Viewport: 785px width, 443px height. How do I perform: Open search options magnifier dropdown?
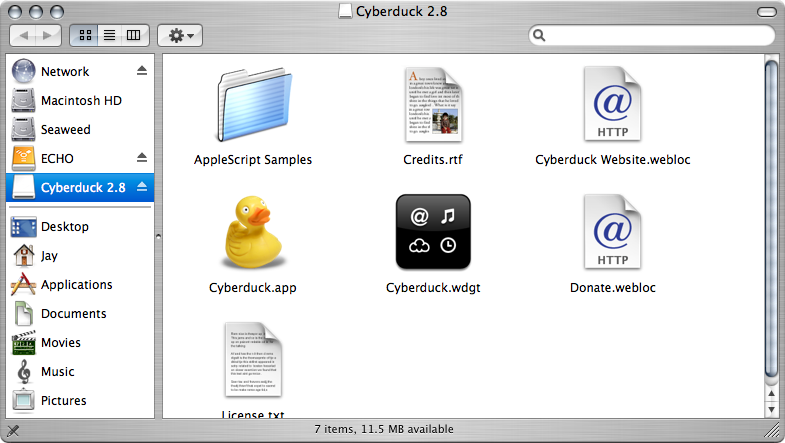tap(541, 36)
